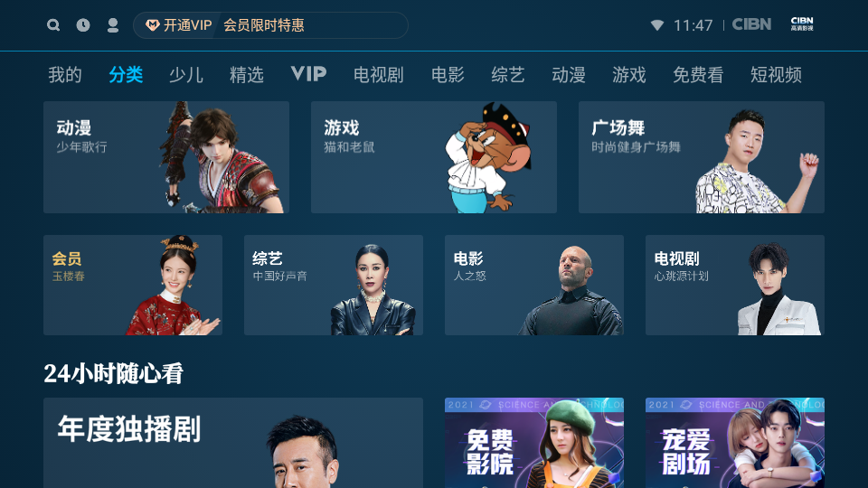
Task: Click the Wi-Fi signal status icon
Action: point(657,25)
